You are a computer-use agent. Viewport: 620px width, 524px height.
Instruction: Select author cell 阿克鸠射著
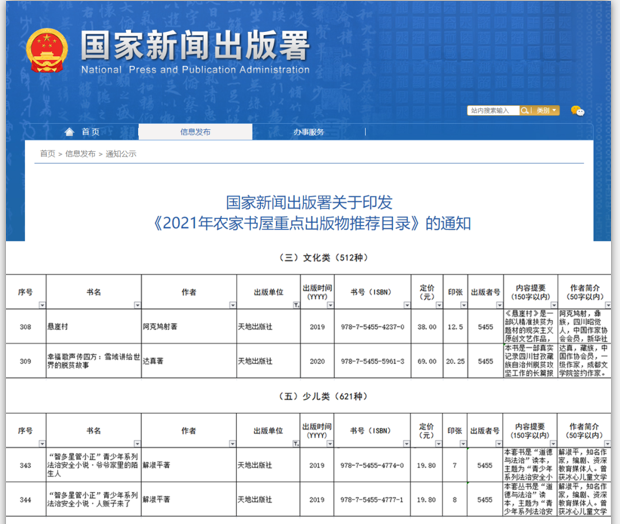[189, 327]
